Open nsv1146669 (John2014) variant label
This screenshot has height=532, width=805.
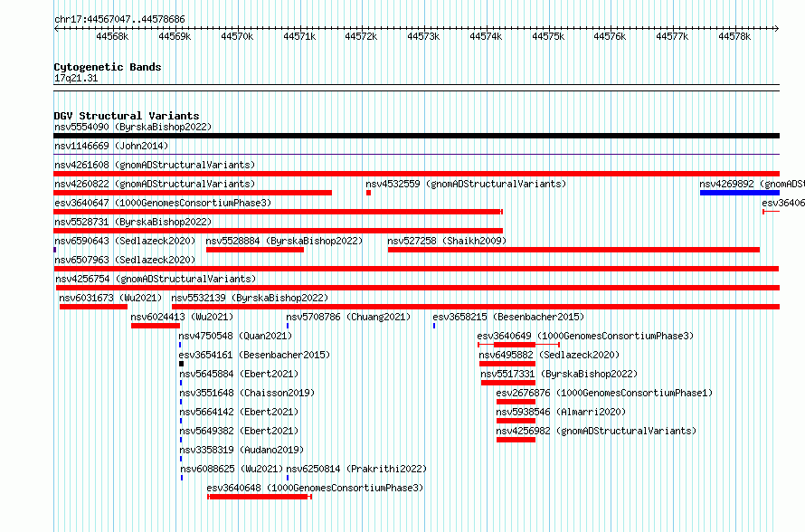point(111,146)
